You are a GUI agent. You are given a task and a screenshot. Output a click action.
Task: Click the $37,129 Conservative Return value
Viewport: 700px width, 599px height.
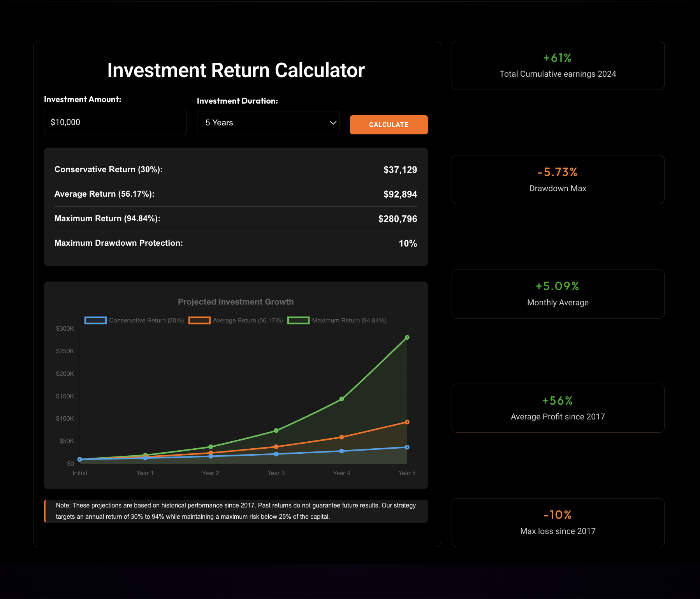[x=400, y=170]
